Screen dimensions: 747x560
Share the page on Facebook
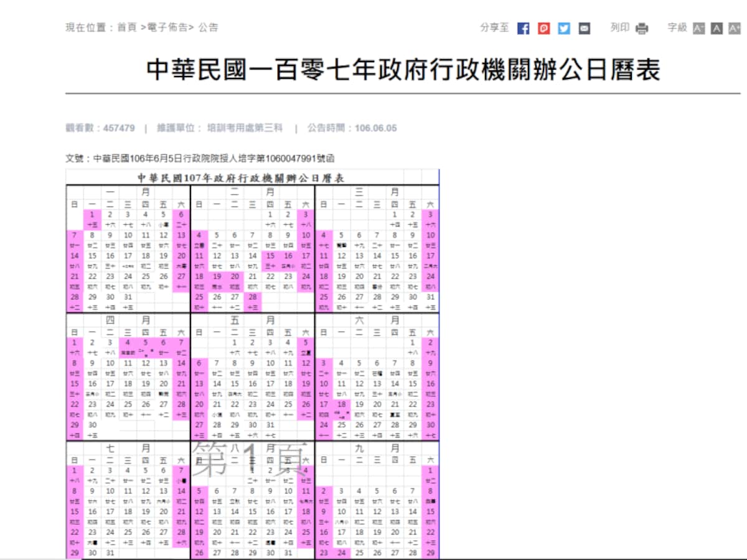point(524,29)
